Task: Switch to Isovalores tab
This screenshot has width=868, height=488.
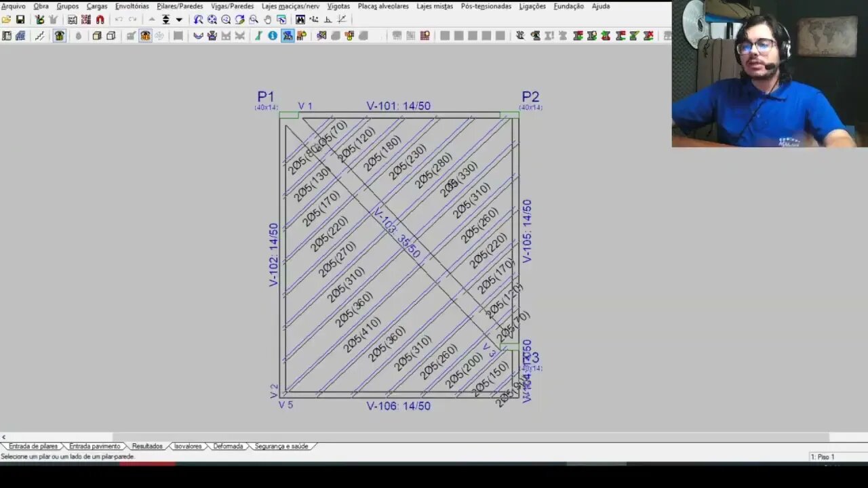Action: [x=188, y=446]
